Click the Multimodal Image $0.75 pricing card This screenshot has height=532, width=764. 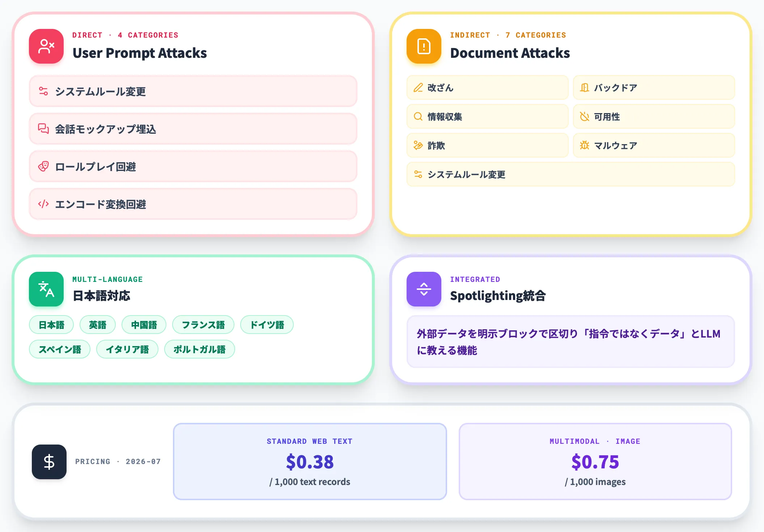(x=595, y=462)
